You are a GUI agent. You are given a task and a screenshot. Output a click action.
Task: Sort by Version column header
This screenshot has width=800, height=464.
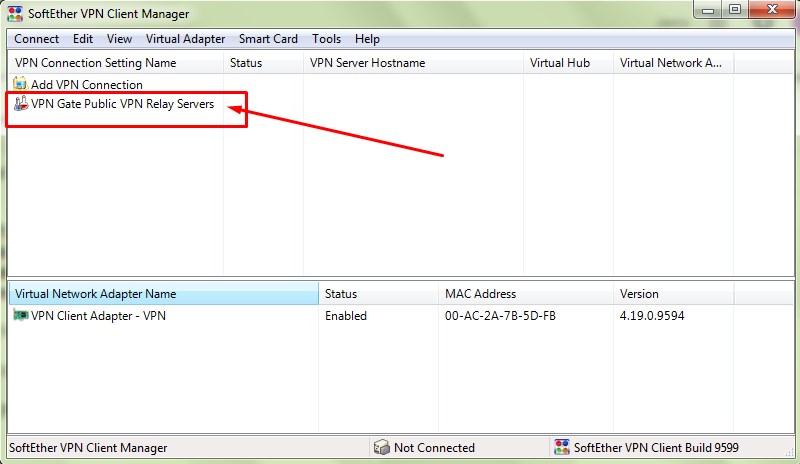point(673,294)
